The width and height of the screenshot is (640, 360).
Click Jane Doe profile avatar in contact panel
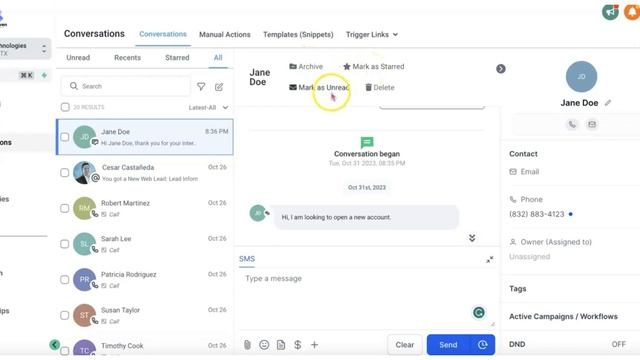tap(581, 77)
